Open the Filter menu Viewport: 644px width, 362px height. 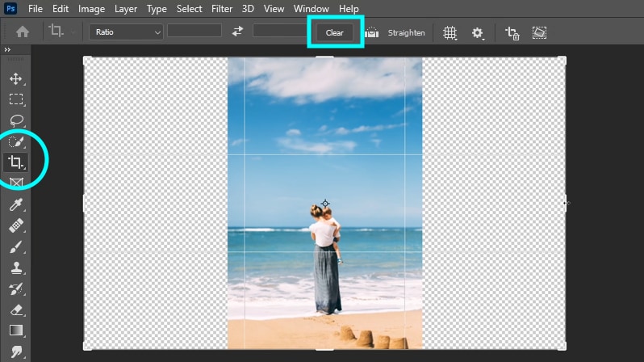coord(222,9)
